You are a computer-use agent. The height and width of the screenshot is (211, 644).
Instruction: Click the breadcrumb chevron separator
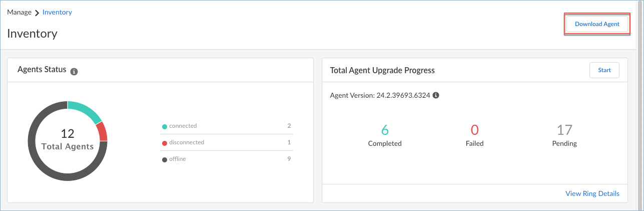[37, 13]
